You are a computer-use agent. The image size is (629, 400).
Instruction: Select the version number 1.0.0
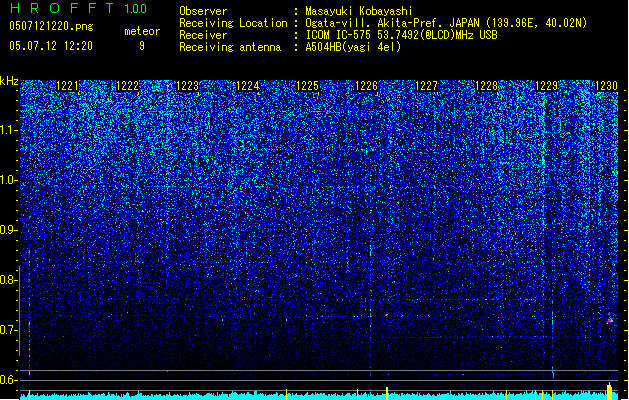click(x=136, y=9)
